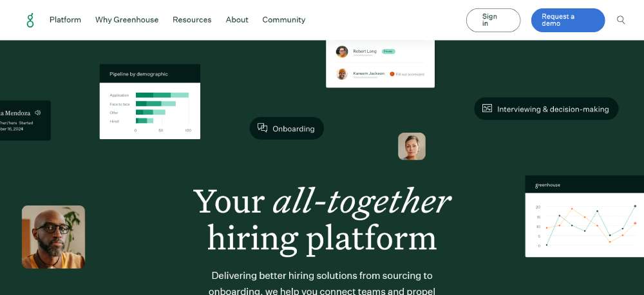
Task: Click the orange alert icon near scorecard
Action: [392, 74]
